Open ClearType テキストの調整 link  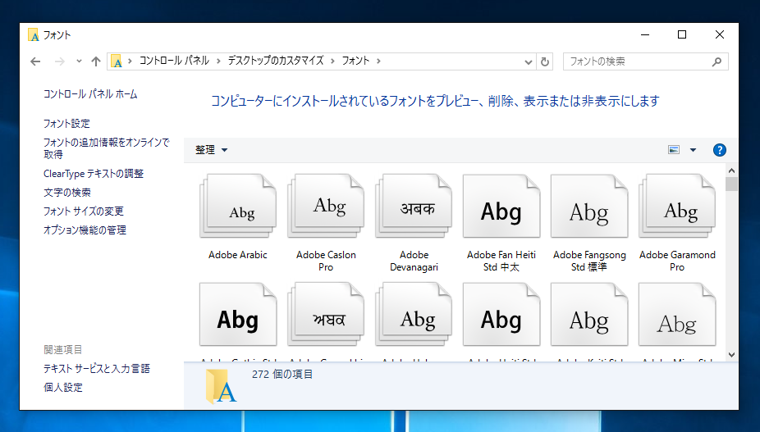tap(94, 174)
